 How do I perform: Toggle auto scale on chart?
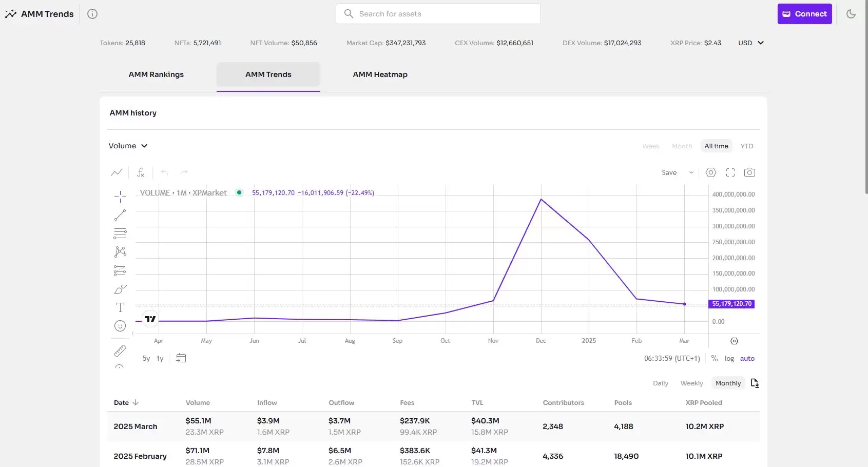[747, 359]
